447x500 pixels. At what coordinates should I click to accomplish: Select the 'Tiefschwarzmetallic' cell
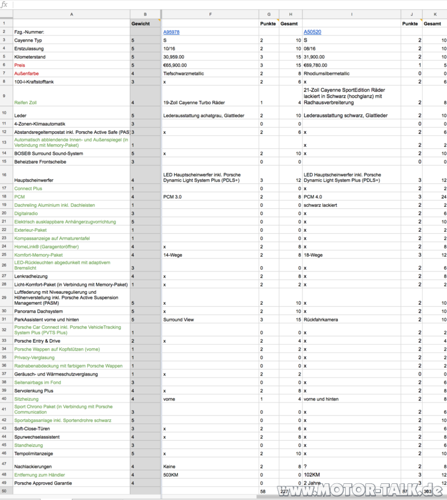tap(210, 73)
